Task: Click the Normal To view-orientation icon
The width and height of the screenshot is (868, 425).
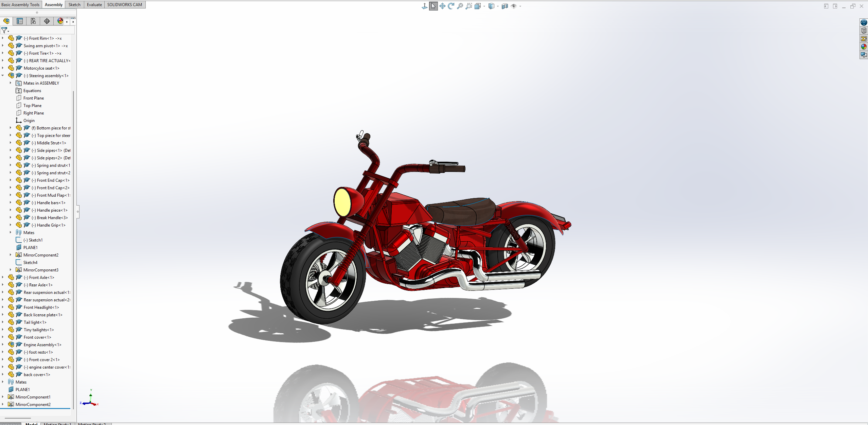Action: [425, 6]
